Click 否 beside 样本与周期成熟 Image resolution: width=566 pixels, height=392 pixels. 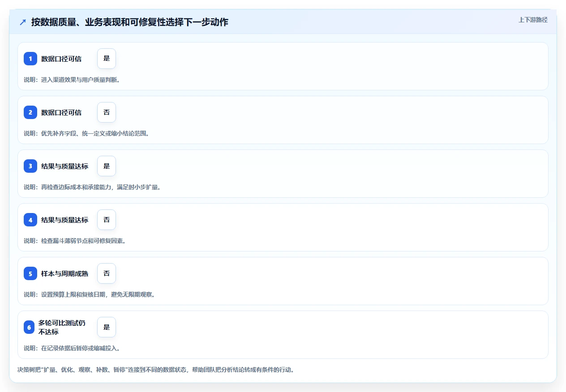(x=107, y=273)
